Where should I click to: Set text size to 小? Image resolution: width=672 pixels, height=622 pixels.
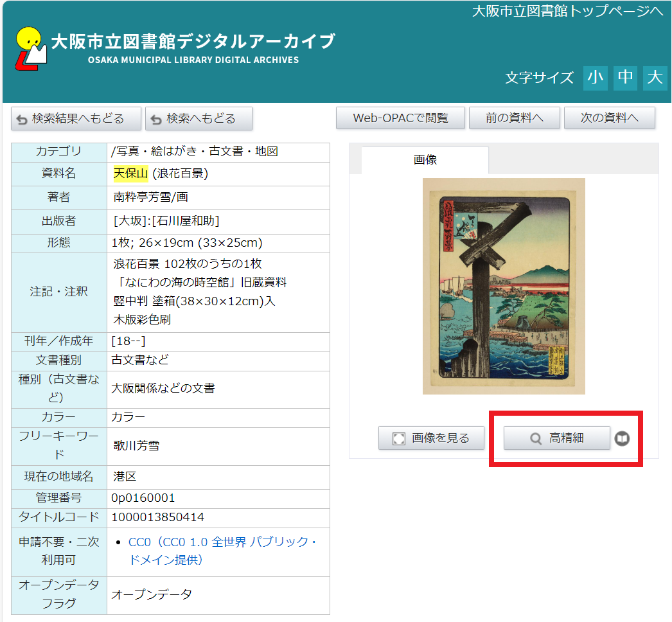pyautogui.click(x=596, y=78)
